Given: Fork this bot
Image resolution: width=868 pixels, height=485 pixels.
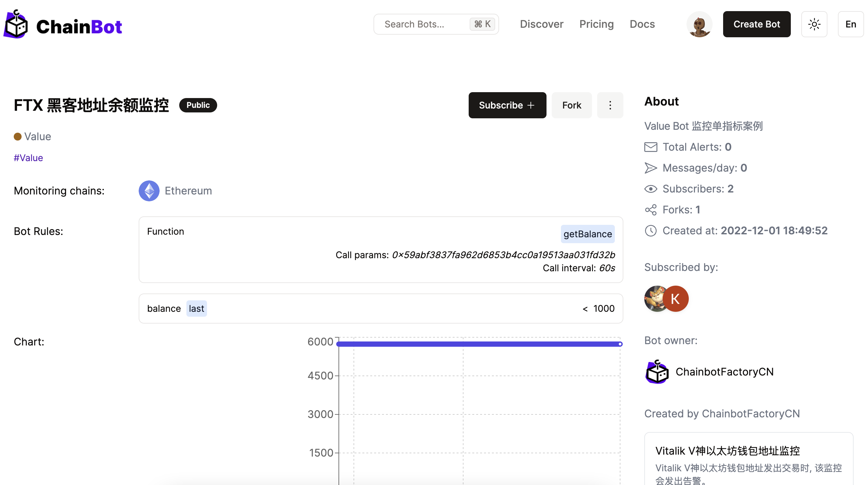Looking at the screenshot, I should pyautogui.click(x=571, y=105).
